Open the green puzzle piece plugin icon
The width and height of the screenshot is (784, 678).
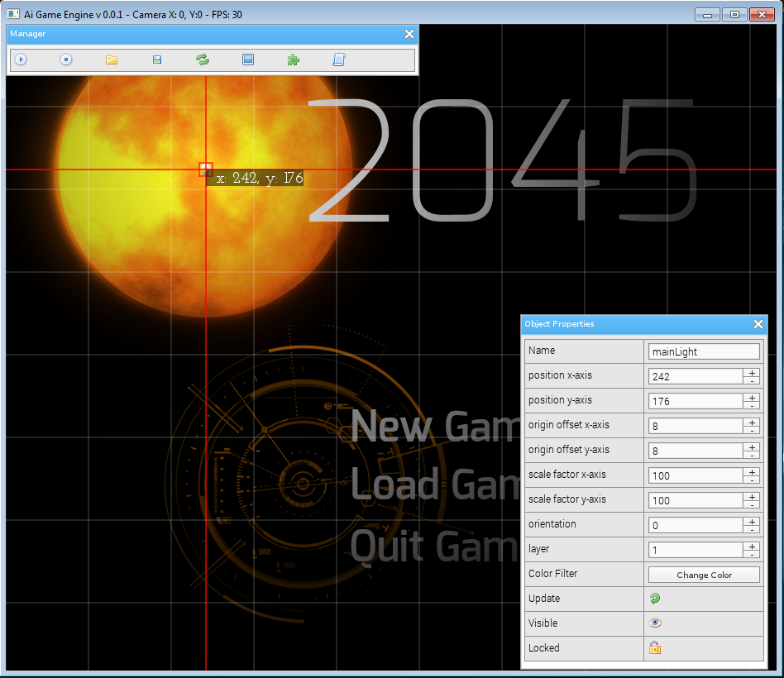tap(293, 60)
